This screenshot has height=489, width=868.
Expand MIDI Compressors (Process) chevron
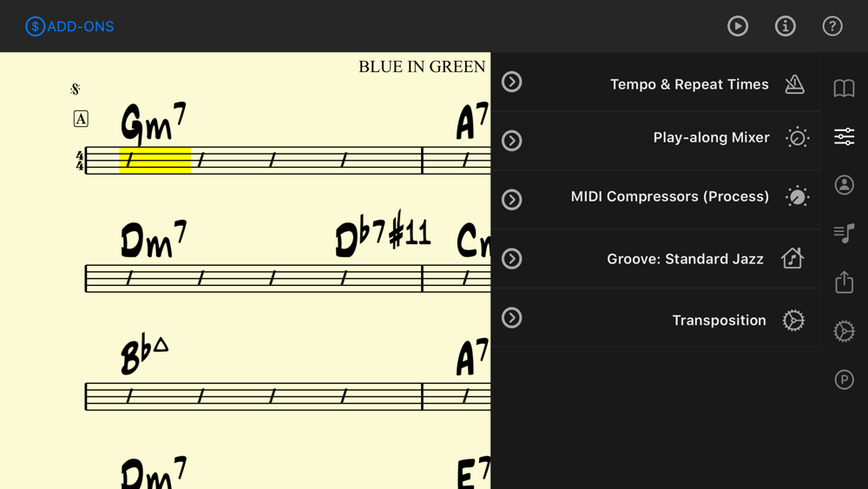click(511, 200)
